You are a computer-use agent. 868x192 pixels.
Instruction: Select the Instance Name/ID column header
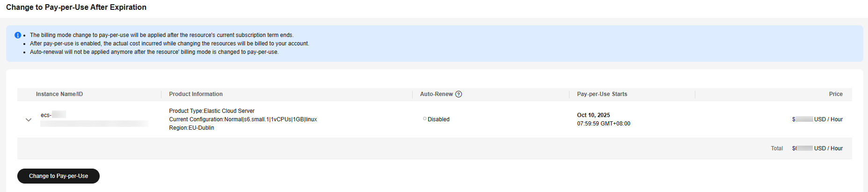pyautogui.click(x=59, y=94)
